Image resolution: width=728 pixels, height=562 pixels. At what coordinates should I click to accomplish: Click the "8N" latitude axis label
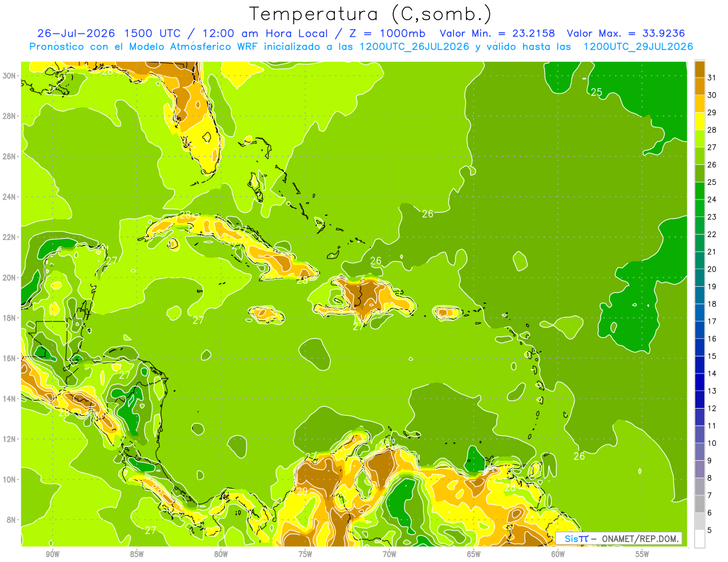click(x=11, y=520)
